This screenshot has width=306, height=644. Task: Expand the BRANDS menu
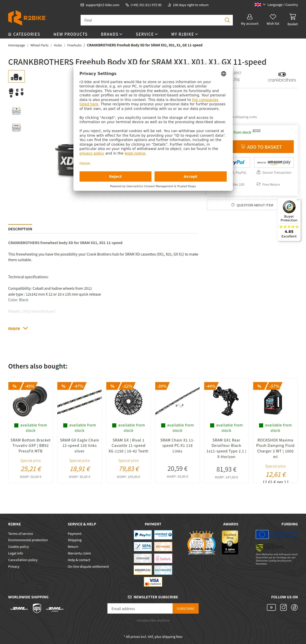tap(111, 34)
